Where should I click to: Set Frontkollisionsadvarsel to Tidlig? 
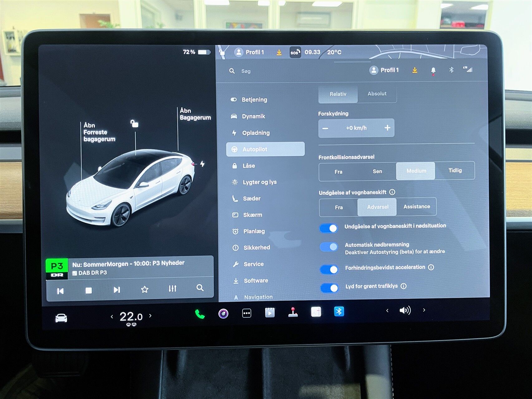455,170
